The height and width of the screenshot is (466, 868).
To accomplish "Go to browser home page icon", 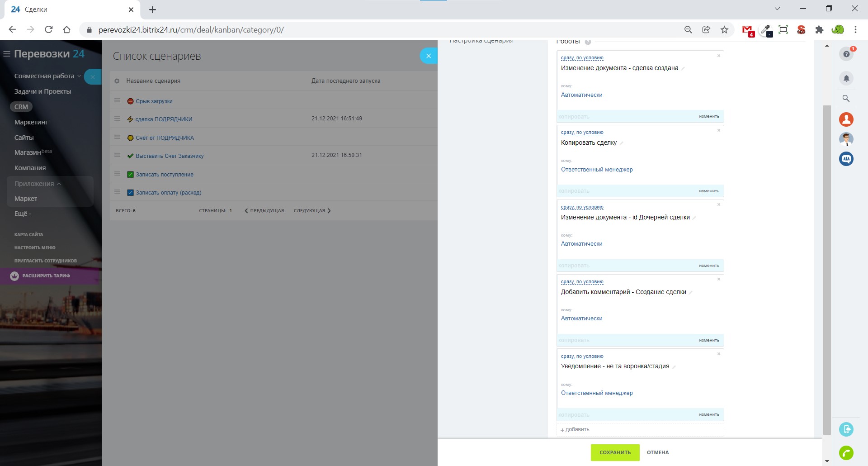I will click(67, 30).
